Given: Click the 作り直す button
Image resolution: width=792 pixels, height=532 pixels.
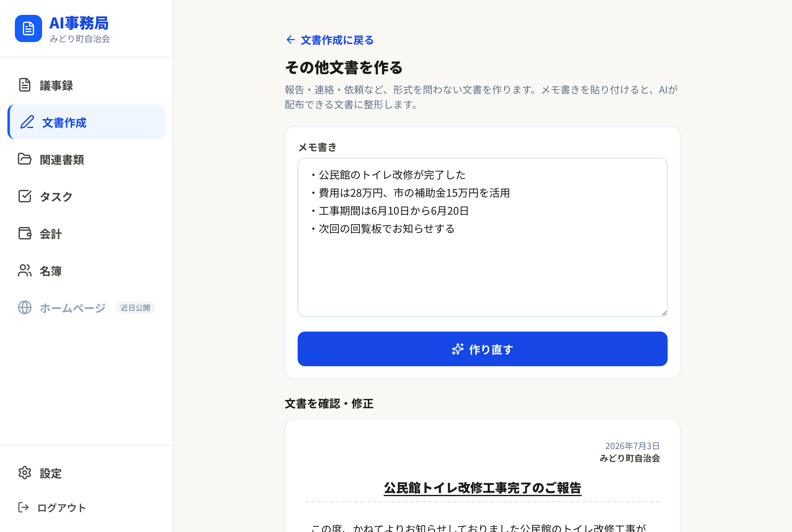Looking at the screenshot, I should [482, 349].
